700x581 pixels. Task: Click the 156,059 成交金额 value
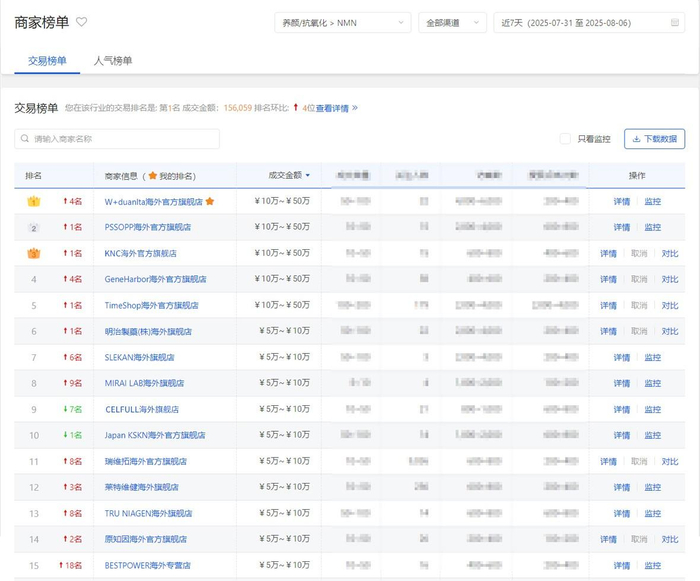point(238,108)
